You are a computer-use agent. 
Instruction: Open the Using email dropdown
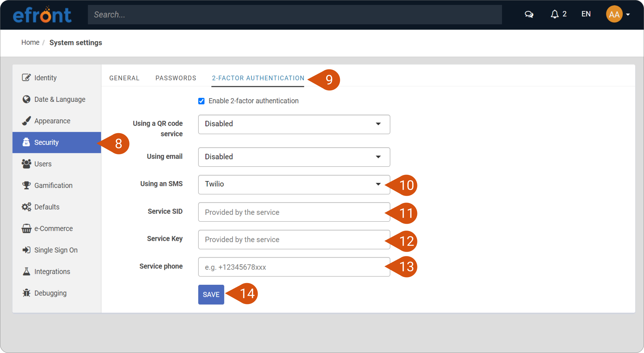[x=294, y=157]
